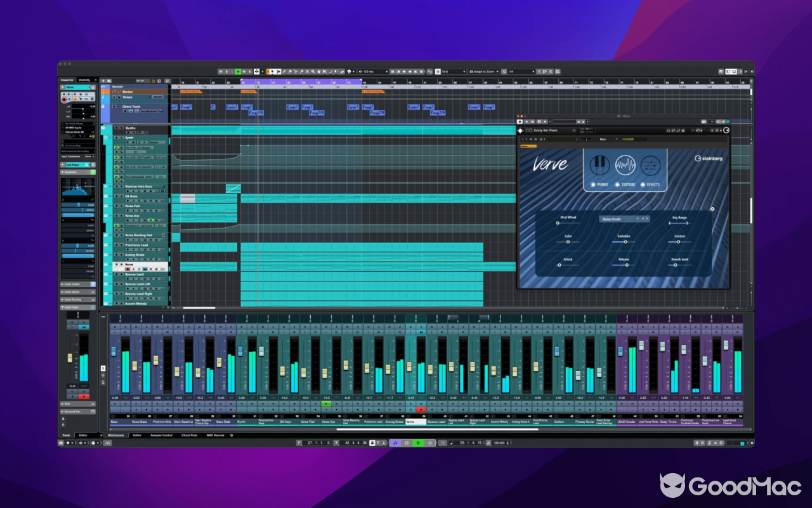This screenshot has height=508, width=812.
Task: Mute the Verse Arp track
Action: pyautogui.click(x=117, y=215)
